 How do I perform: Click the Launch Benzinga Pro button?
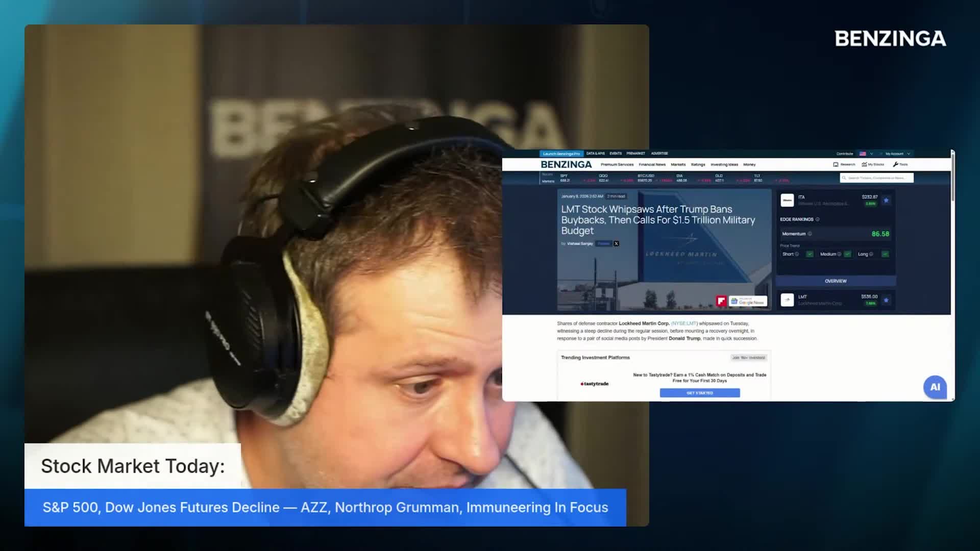coord(561,154)
